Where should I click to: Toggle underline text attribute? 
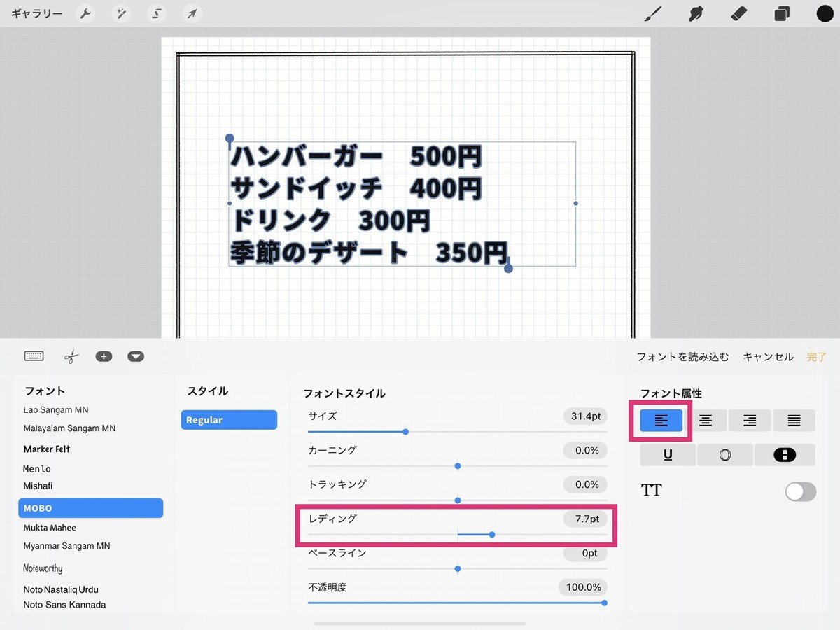668,455
